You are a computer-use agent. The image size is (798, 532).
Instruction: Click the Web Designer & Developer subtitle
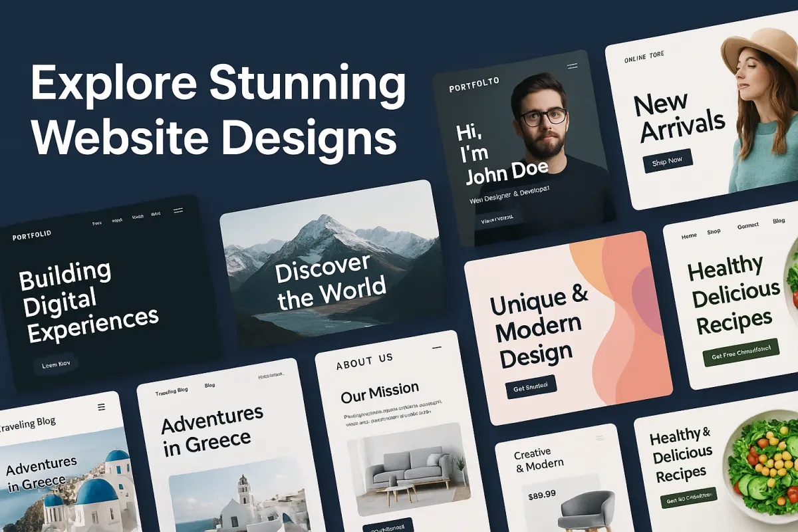click(x=509, y=195)
